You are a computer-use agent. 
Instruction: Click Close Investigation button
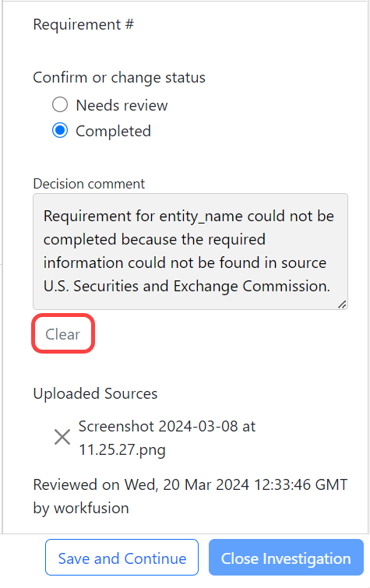pos(286,558)
